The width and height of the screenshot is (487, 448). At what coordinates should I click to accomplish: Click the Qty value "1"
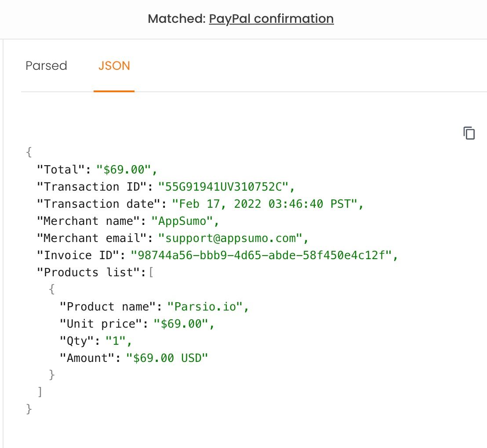[117, 341]
